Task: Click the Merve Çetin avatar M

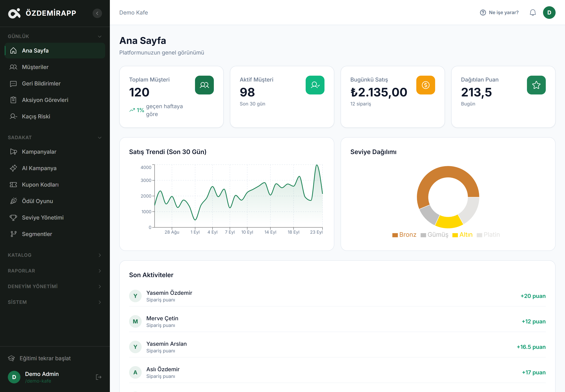Action: pyautogui.click(x=135, y=321)
